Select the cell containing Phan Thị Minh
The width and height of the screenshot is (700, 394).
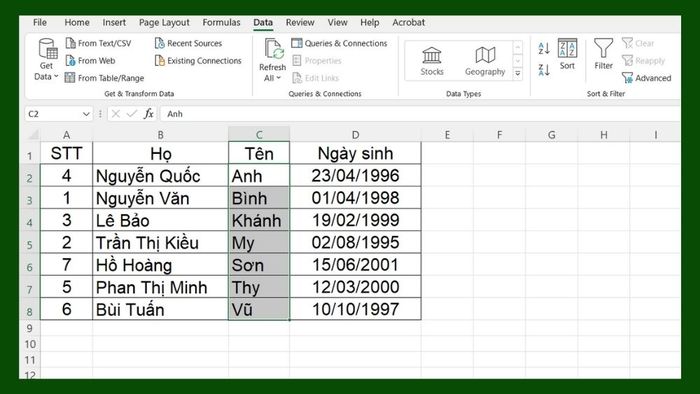(160, 287)
